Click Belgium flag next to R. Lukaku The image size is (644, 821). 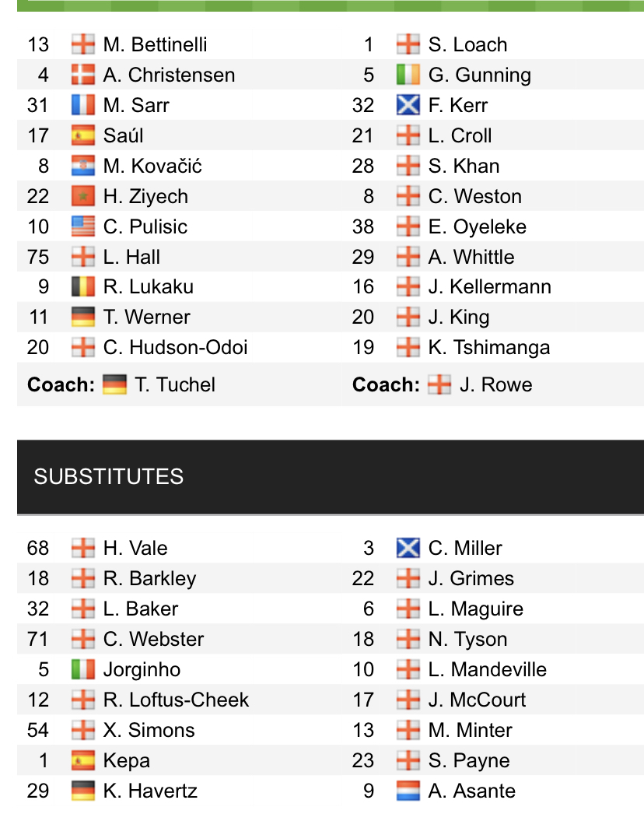[83, 286]
